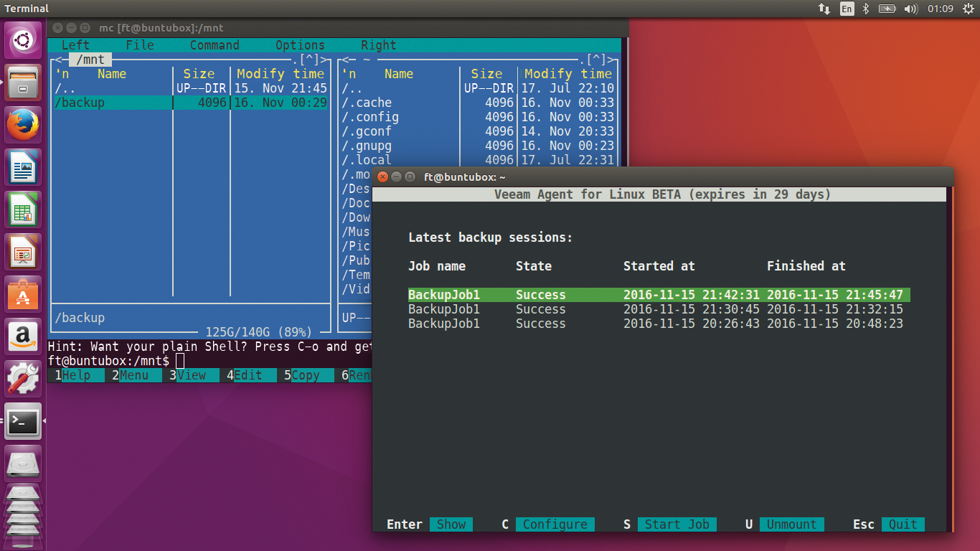Open System Settings from the launcher

tap(24, 379)
